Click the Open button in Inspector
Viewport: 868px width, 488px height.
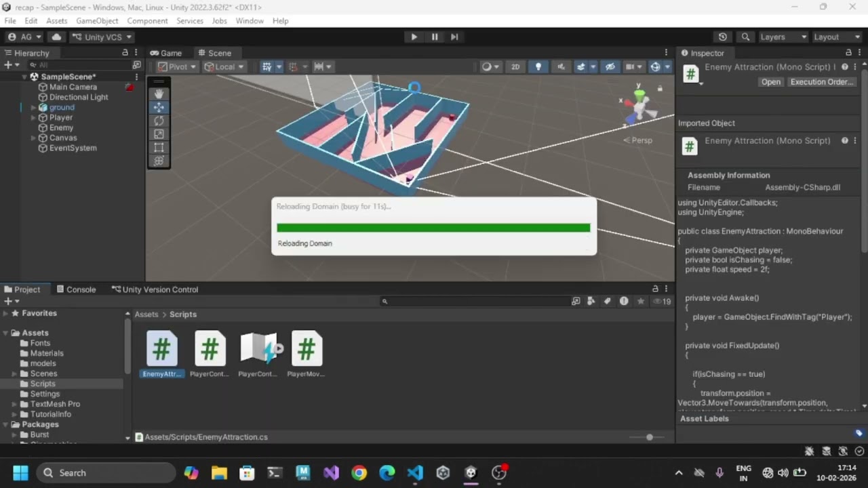[771, 82]
